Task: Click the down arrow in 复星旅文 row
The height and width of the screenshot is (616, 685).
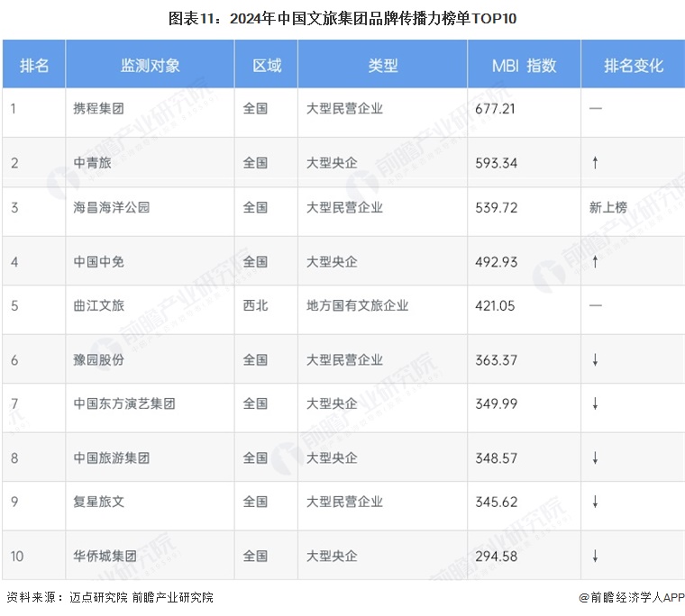Action: (595, 502)
